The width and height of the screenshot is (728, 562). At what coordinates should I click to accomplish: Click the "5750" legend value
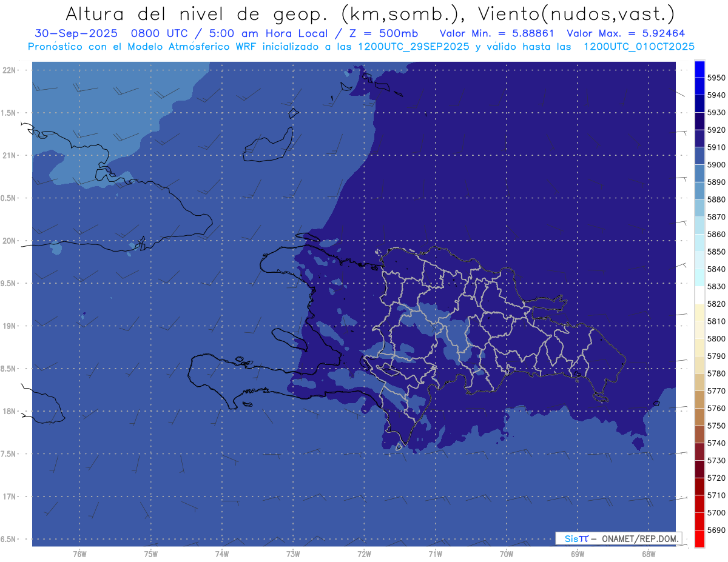point(716,426)
